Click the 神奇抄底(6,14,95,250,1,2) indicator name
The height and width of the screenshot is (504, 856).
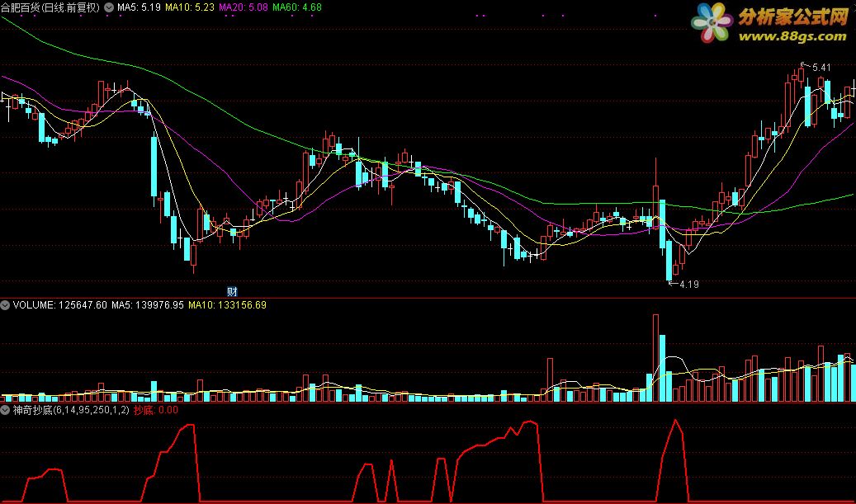(71, 410)
